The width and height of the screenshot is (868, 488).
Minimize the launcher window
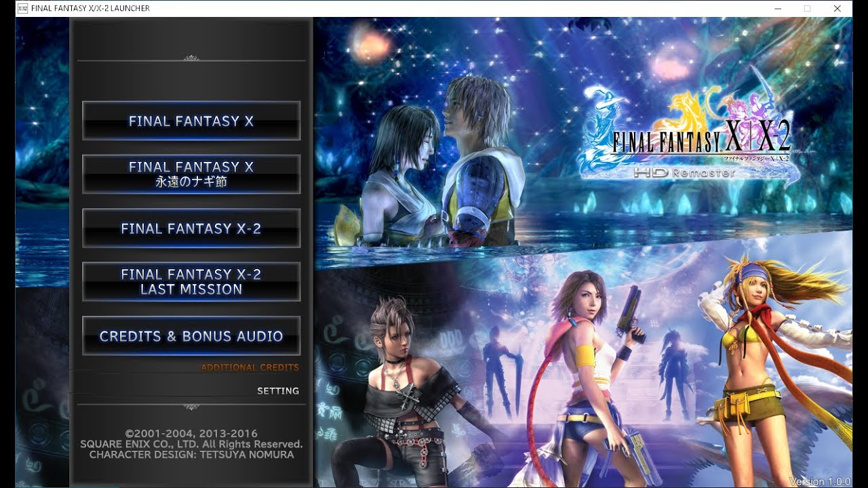776,8
